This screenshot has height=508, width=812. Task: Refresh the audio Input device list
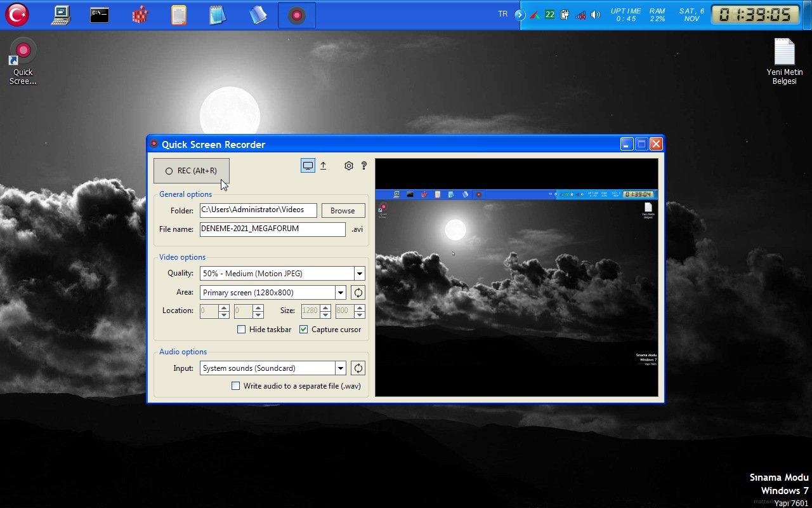click(358, 368)
